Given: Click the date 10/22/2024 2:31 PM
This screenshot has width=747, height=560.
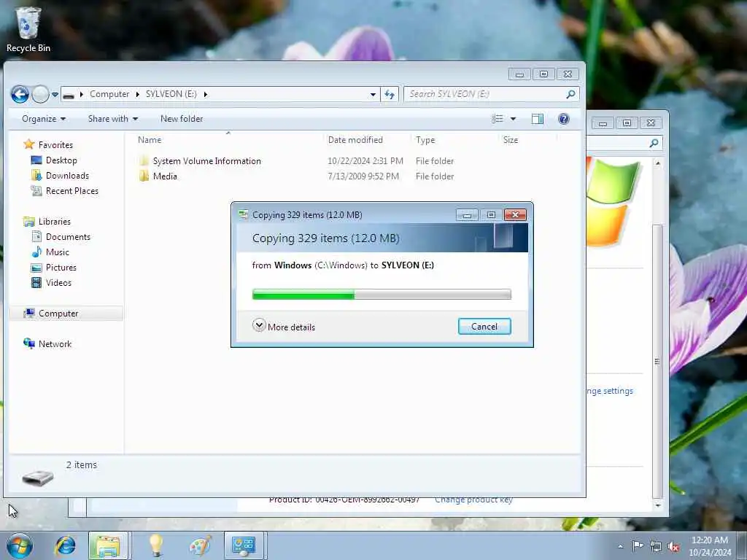Looking at the screenshot, I should (365, 161).
